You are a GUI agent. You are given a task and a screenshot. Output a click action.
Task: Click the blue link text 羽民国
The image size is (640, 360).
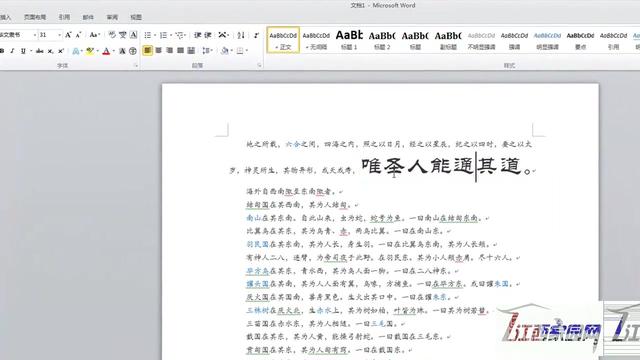pyautogui.click(x=257, y=244)
